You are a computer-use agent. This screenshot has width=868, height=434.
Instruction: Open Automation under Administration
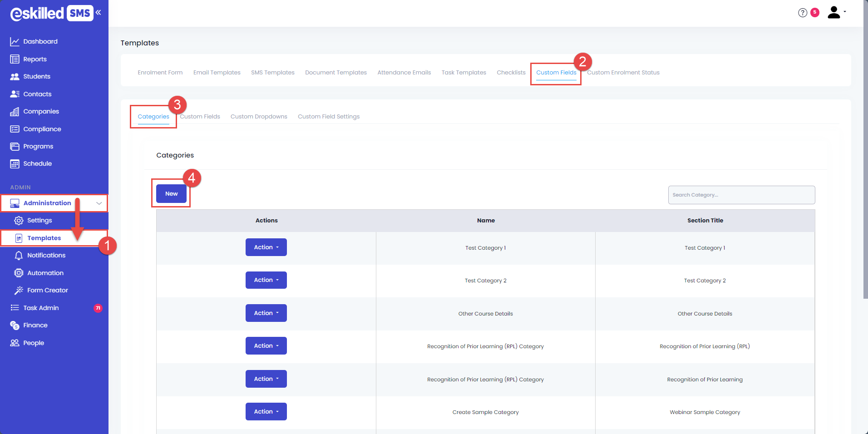coord(45,273)
